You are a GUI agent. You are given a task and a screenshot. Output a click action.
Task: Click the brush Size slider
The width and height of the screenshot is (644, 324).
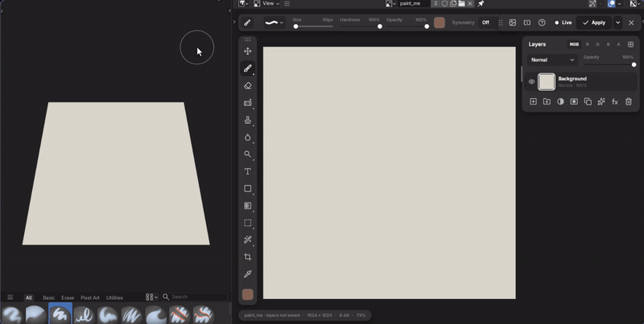[x=314, y=27]
